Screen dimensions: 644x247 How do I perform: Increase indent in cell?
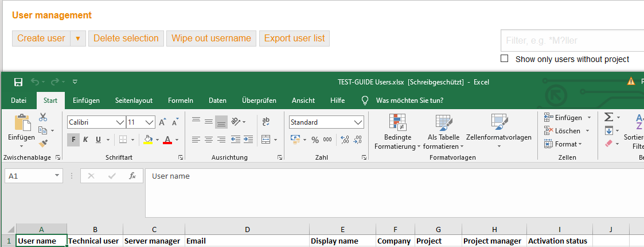click(x=248, y=140)
